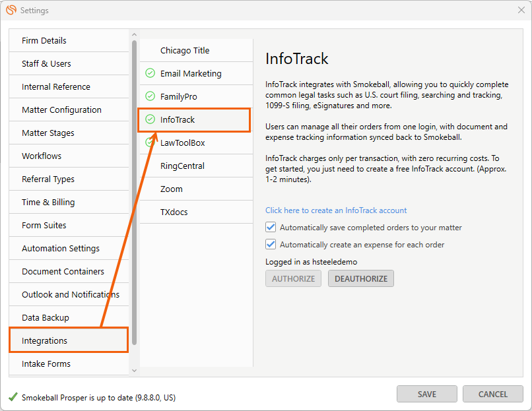
Task: Close the Settings dialog with X
Action: tap(521, 10)
